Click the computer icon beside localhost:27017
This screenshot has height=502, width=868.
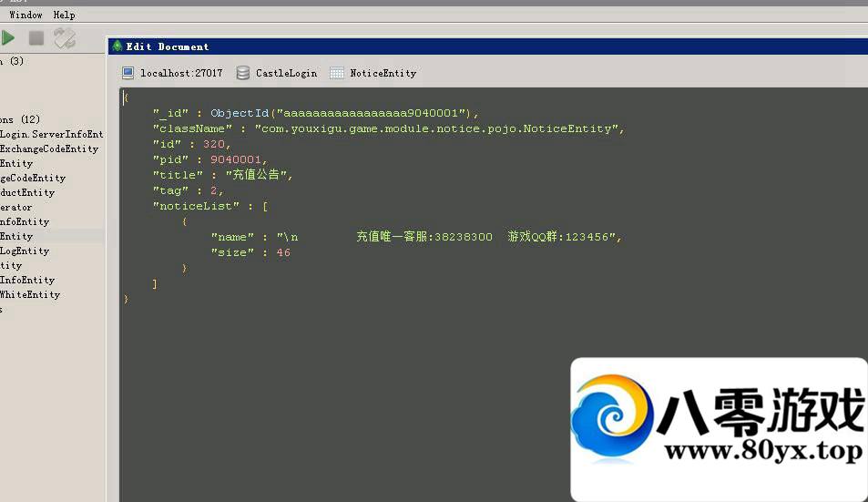(x=128, y=73)
